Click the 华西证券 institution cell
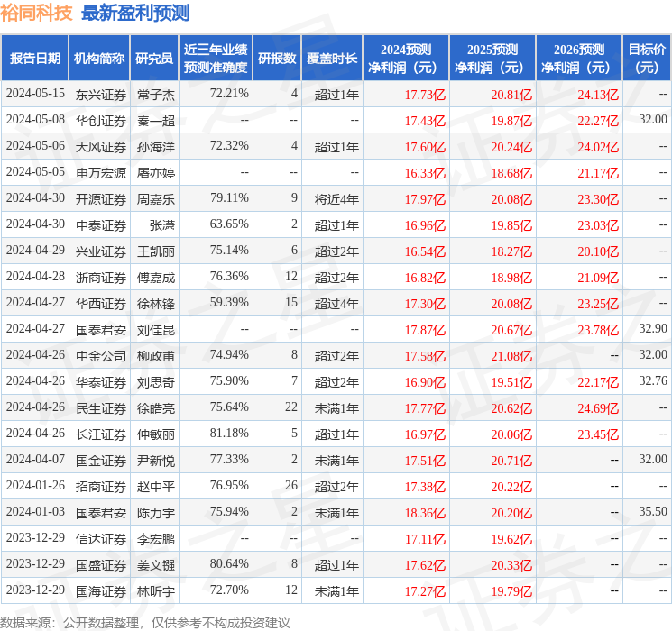This screenshot has height=631, width=672. click(x=101, y=304)
